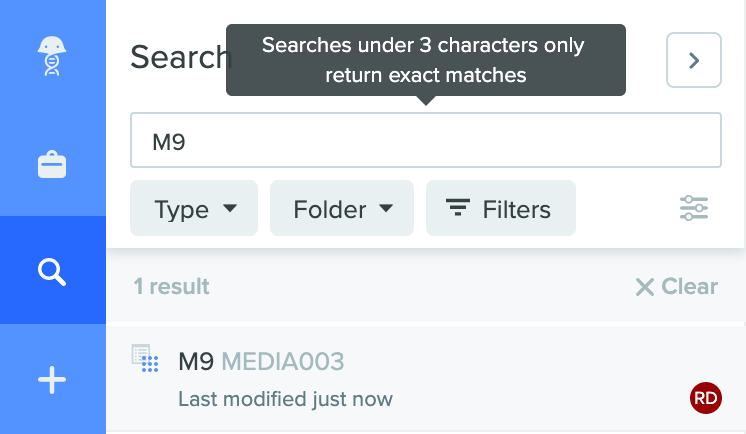Expand panel with the right chevron button
This screenshot has width=746, height=434.
(x=694, y=60)
